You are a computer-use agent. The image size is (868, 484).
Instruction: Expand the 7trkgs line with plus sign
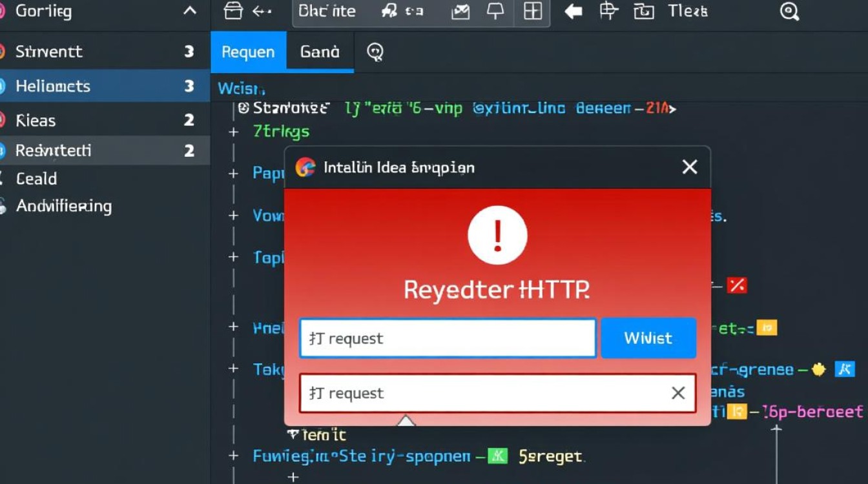pyautogui.click(x=234, y=132)
